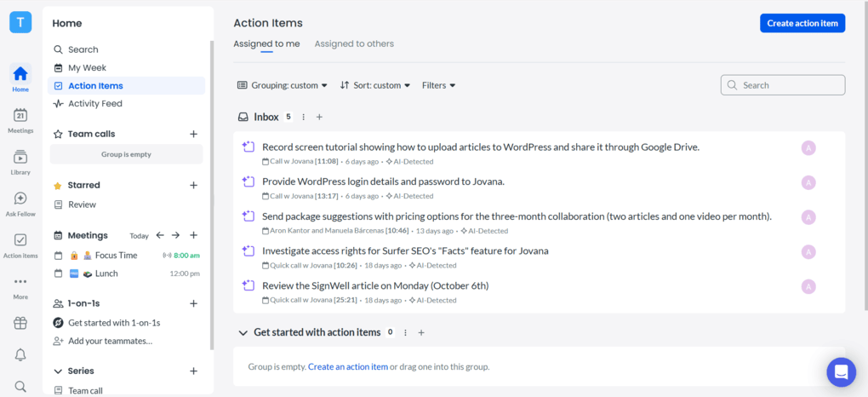Mark the WordPress login details item complete

pos(248,181)
